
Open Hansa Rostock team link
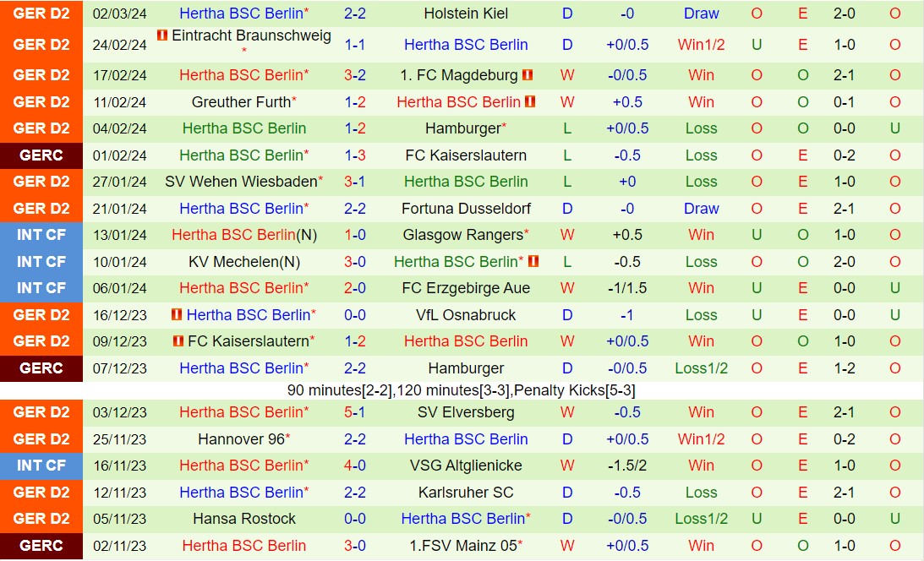tap(244, 519)
